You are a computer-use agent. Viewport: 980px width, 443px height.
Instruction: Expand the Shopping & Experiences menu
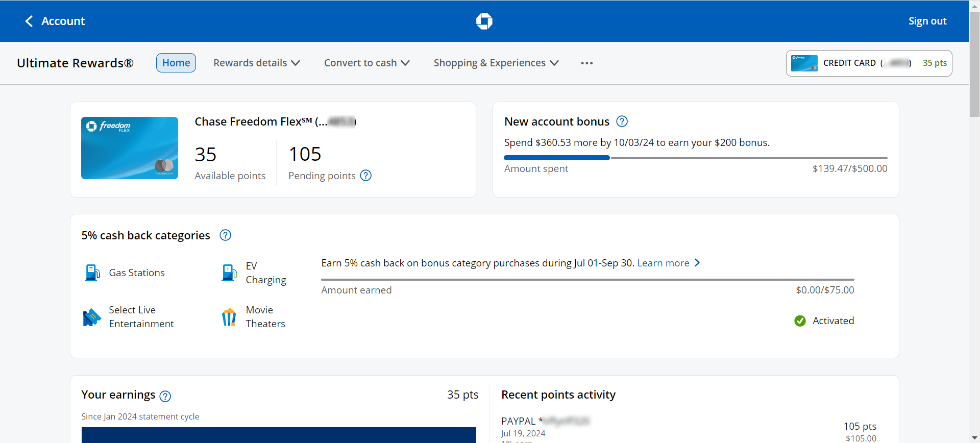[496, 63]
